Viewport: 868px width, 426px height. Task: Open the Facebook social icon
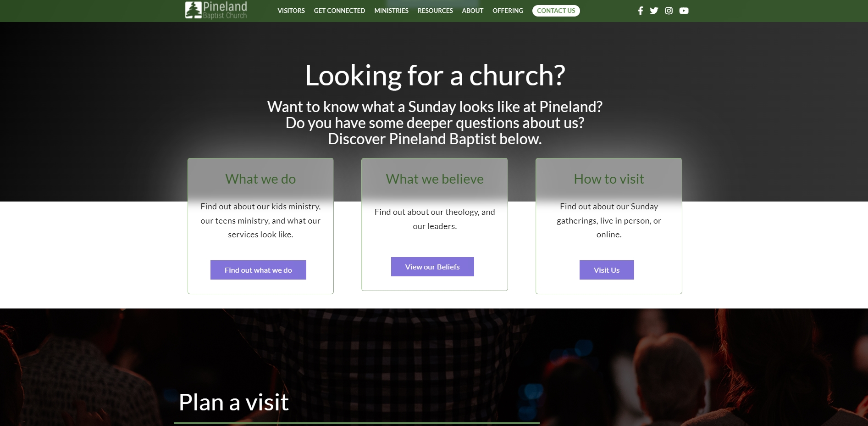[x=641, y=11]
